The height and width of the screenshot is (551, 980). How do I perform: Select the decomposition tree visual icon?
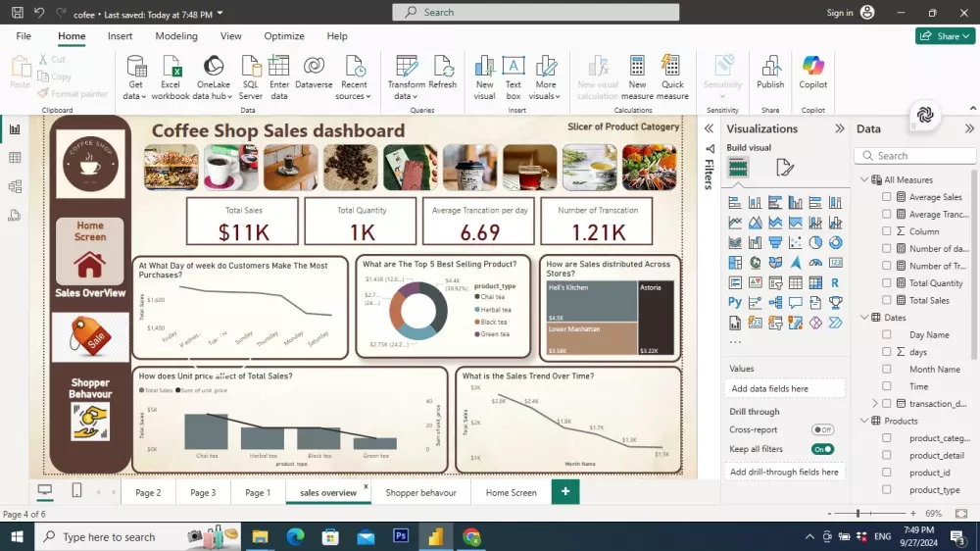click(775, 303)
